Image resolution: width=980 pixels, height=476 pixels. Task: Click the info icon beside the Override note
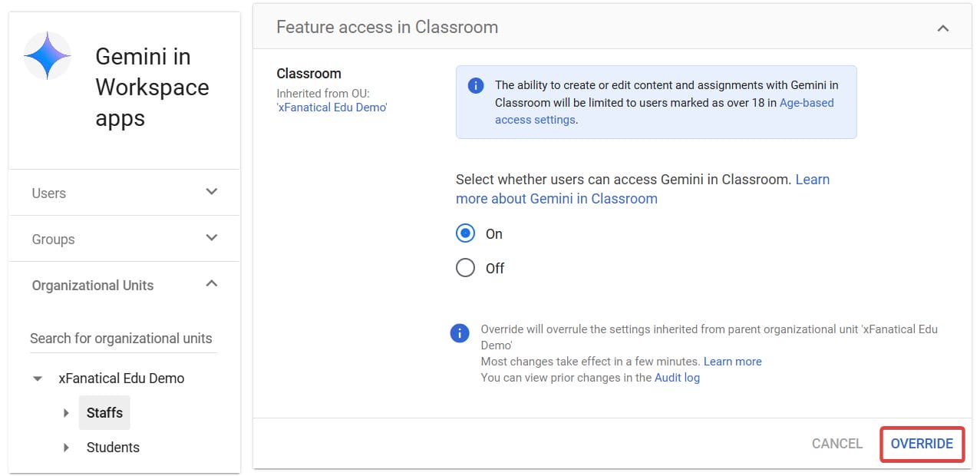coord(459,332)
